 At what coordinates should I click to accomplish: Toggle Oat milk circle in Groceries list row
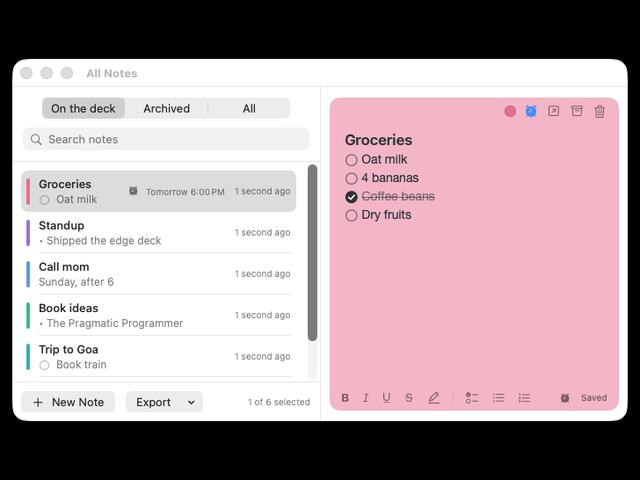[44, 200]
